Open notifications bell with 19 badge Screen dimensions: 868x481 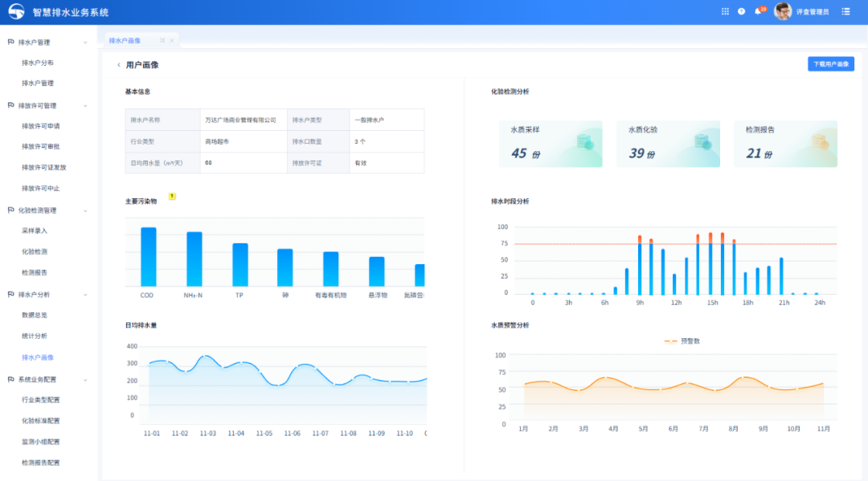point(757,12)
